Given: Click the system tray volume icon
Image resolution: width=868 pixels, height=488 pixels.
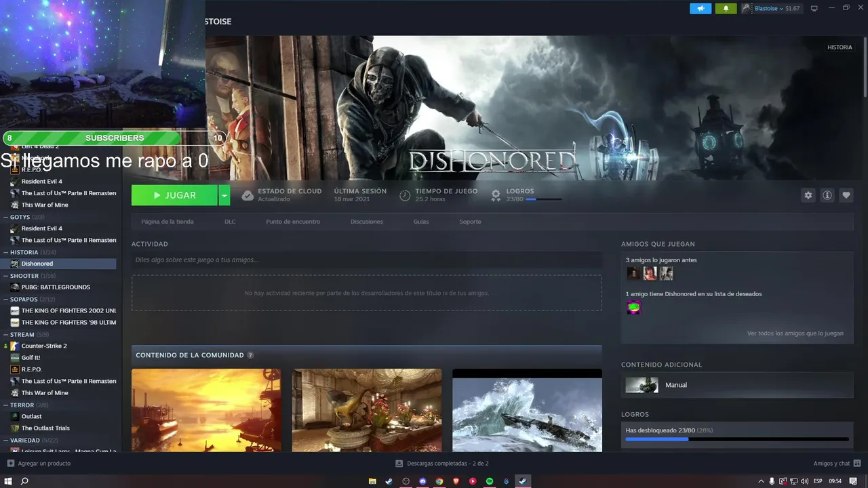Looking at the screenshot, I should pos(804,481).
